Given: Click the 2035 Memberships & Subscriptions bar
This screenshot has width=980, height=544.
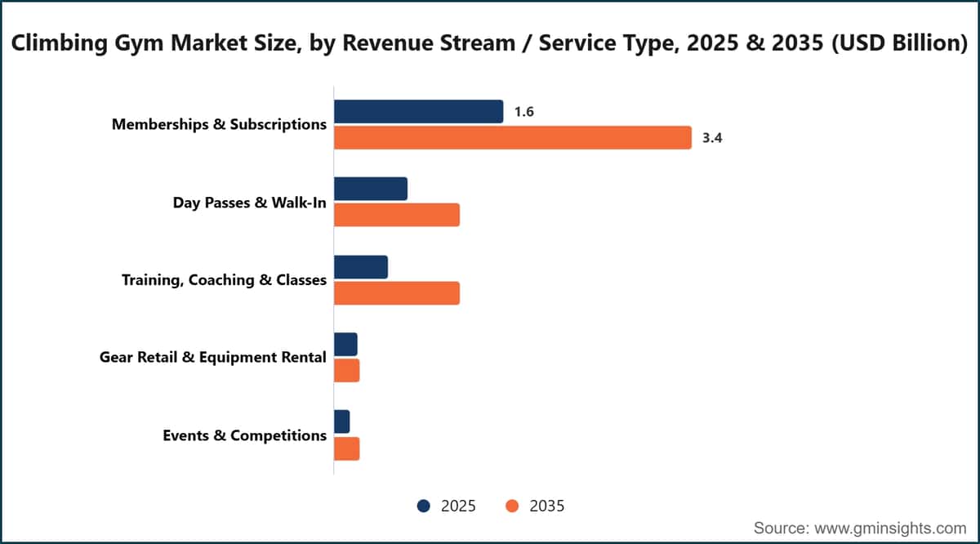Looking at the screenshot, I should (513, 137).
